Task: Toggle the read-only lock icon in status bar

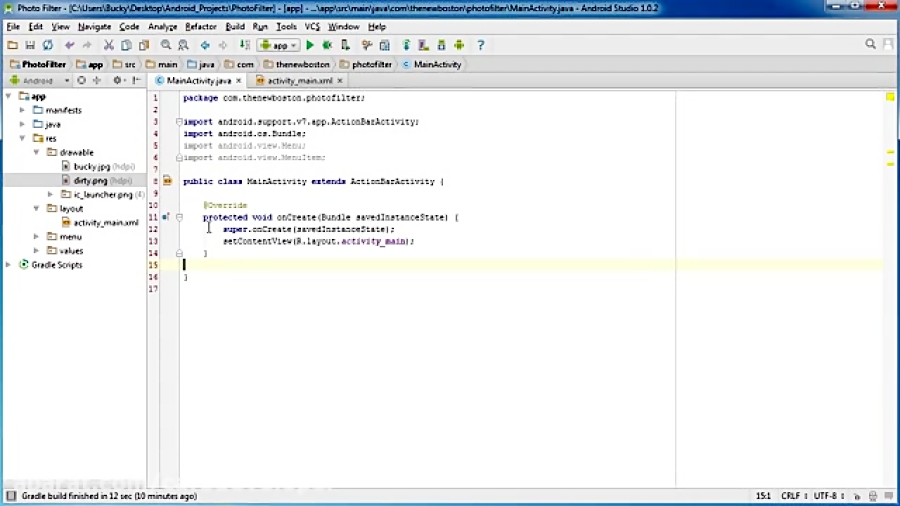Action: [857, 496]
